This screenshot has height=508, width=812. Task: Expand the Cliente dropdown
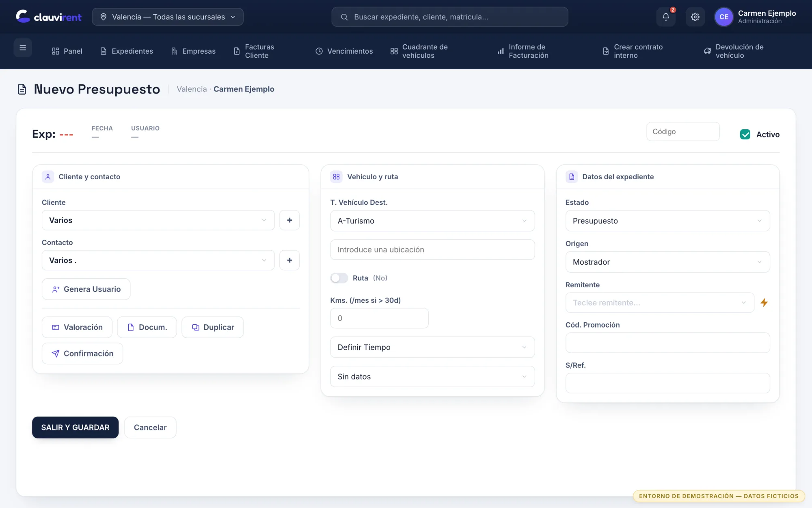point(158,220)
